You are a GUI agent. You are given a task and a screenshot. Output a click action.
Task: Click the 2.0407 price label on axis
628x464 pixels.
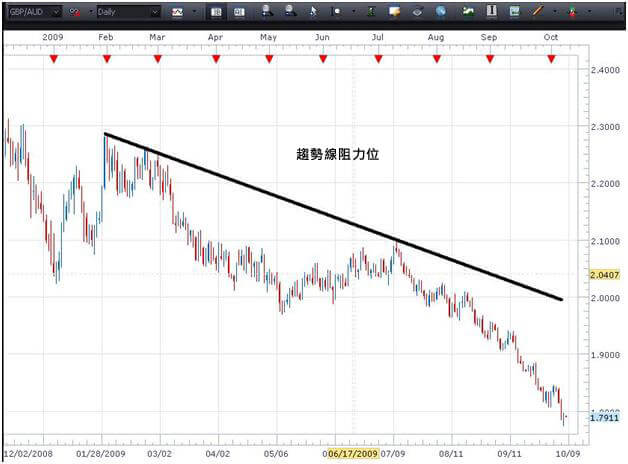click(603, 273)
